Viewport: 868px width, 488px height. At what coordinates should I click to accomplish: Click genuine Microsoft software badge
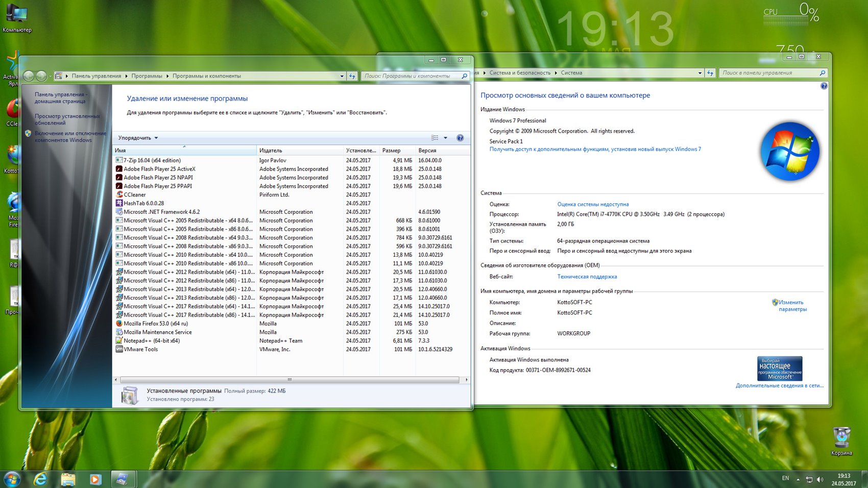(780, 369)
